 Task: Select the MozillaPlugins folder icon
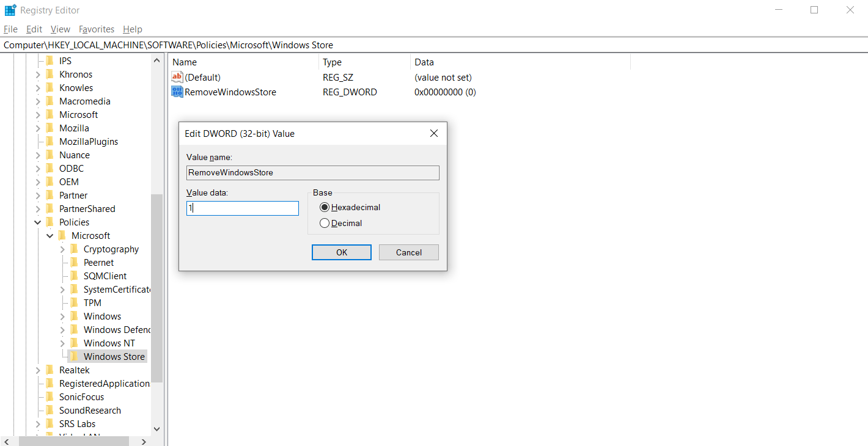click(x=50, y=141)
